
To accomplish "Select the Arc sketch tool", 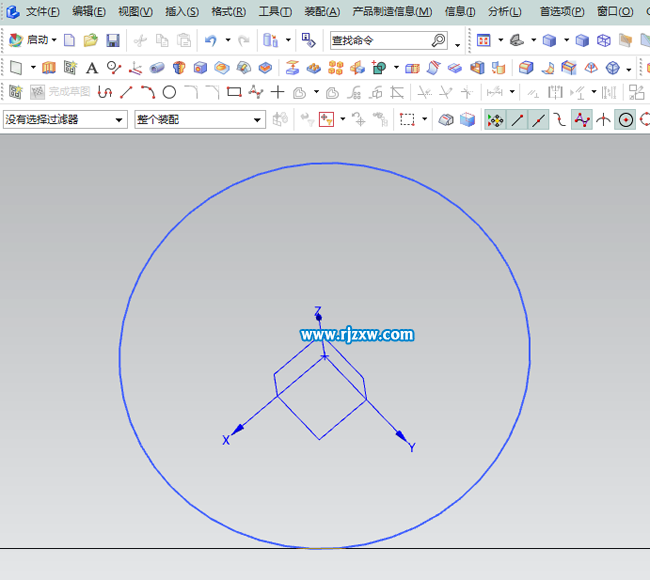I will coord(147,93).
